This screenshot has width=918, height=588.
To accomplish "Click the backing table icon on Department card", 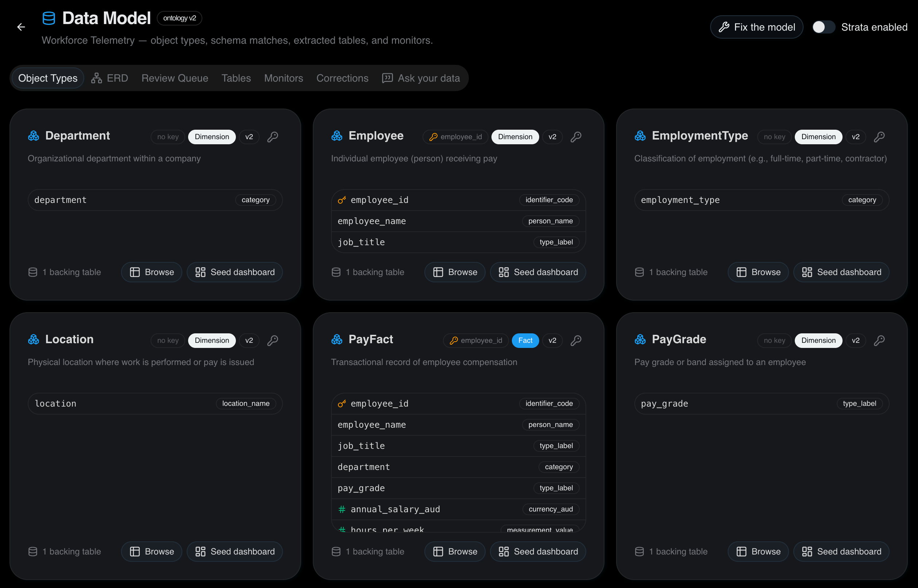I will coord(33,272).
